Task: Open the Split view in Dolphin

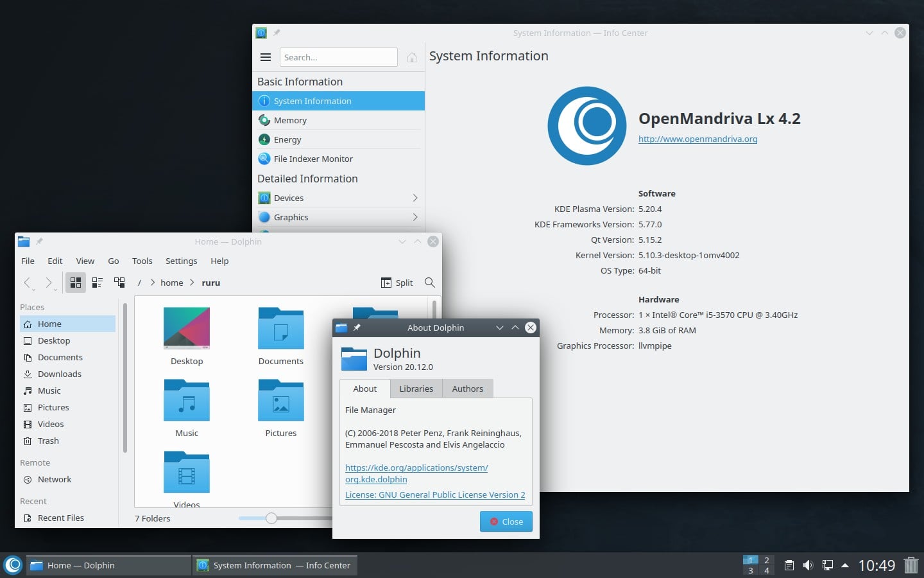Action: [397, 283]
